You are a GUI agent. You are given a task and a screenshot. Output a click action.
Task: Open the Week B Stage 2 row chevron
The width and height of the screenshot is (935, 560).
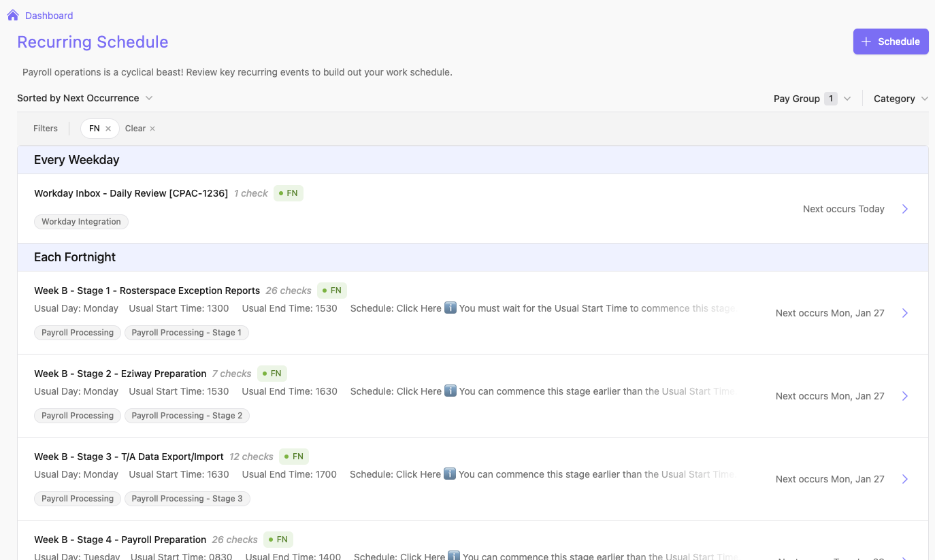pos(905,396)
